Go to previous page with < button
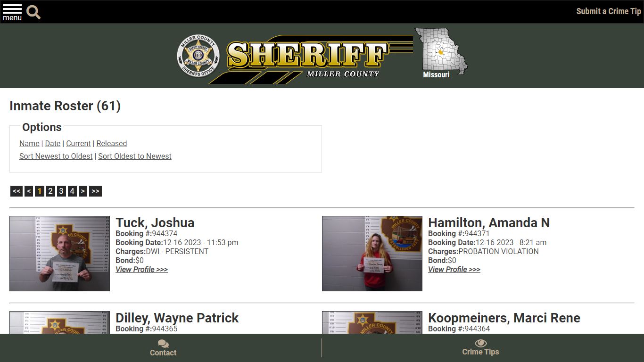 [29, 191]
